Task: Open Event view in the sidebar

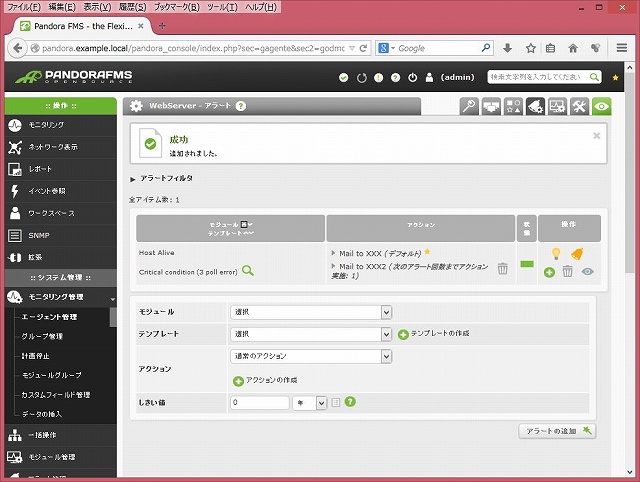Action: (61, 191)
